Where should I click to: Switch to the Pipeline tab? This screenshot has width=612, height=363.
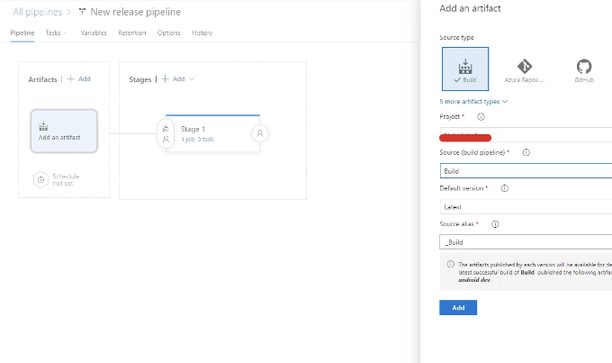coord(22,33)
